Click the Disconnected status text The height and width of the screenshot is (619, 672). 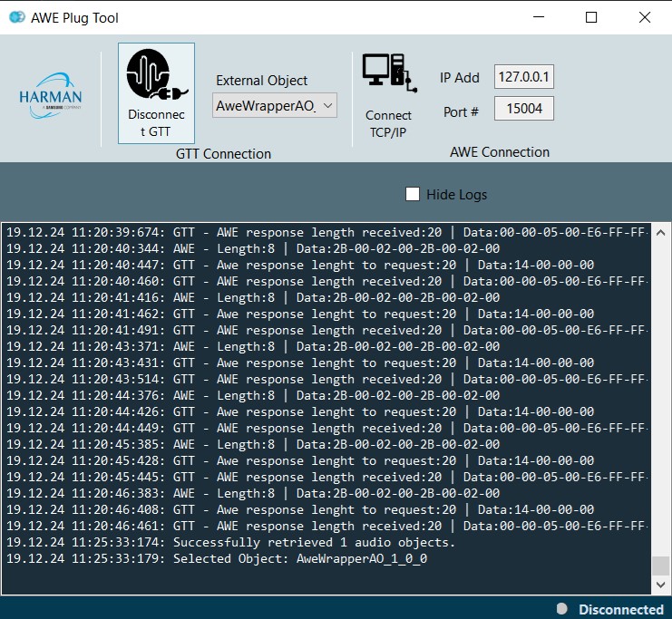pos(620,609)
